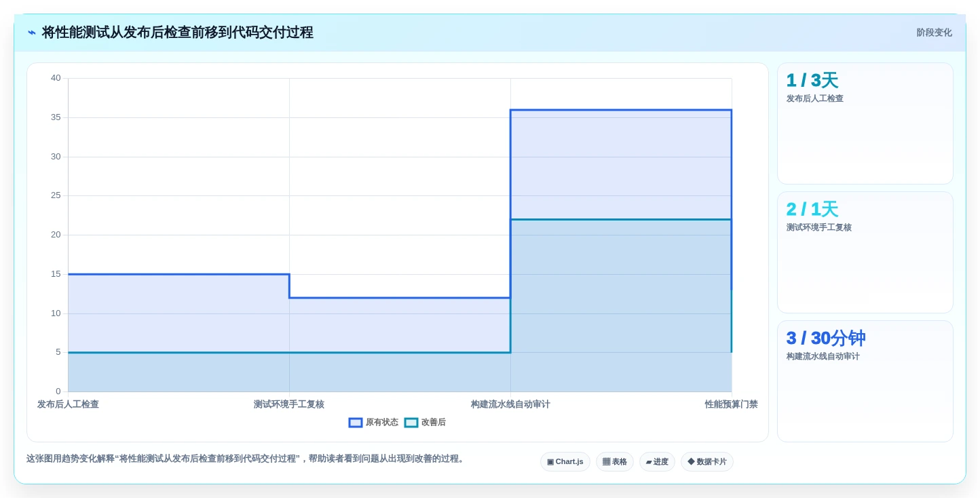Click the blue 原有状态 legend color box
The height and width of the screenshot is (498, 980).
pos(356,422)
